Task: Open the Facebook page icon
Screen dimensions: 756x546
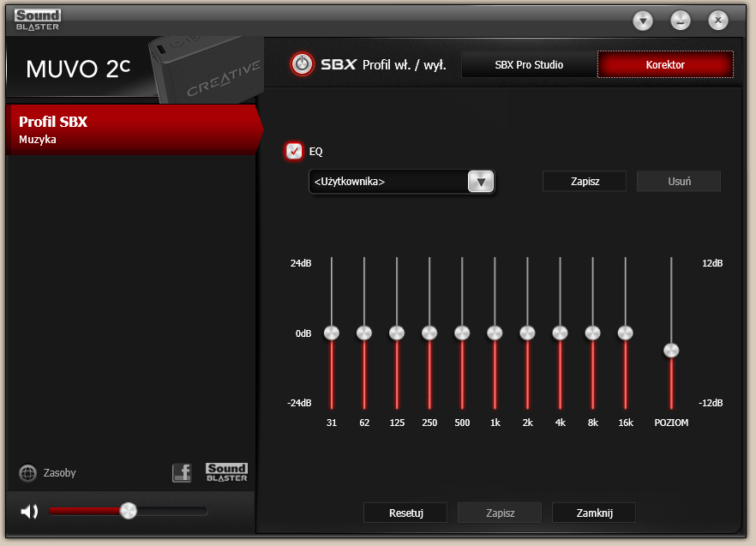Action: pyautogui.click(x=182, y=472)
